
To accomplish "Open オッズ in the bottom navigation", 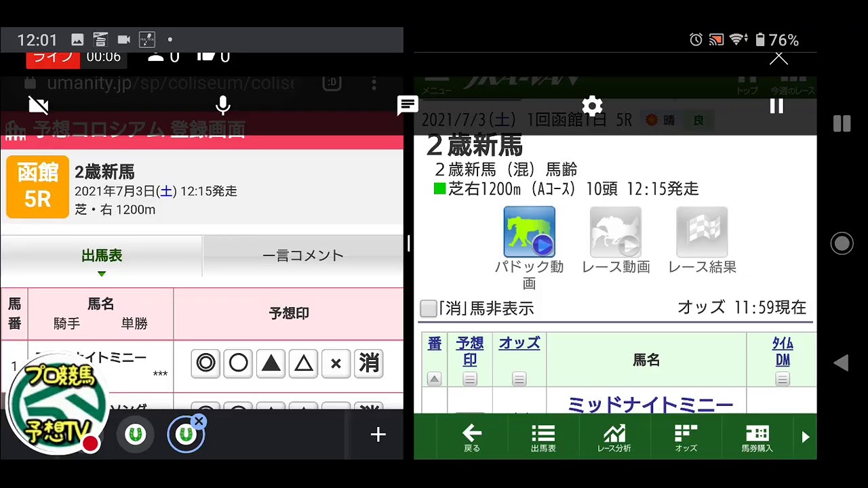I will pos(686,438).
